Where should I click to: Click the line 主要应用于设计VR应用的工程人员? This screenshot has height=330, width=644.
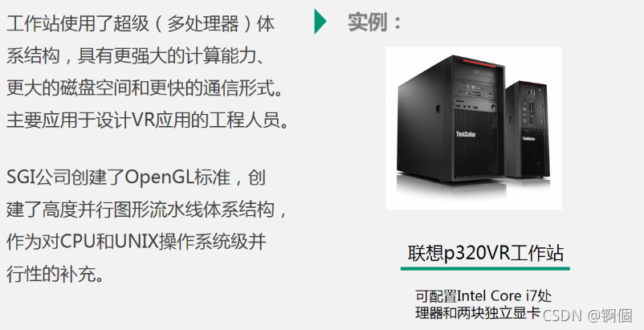point(148,120)
